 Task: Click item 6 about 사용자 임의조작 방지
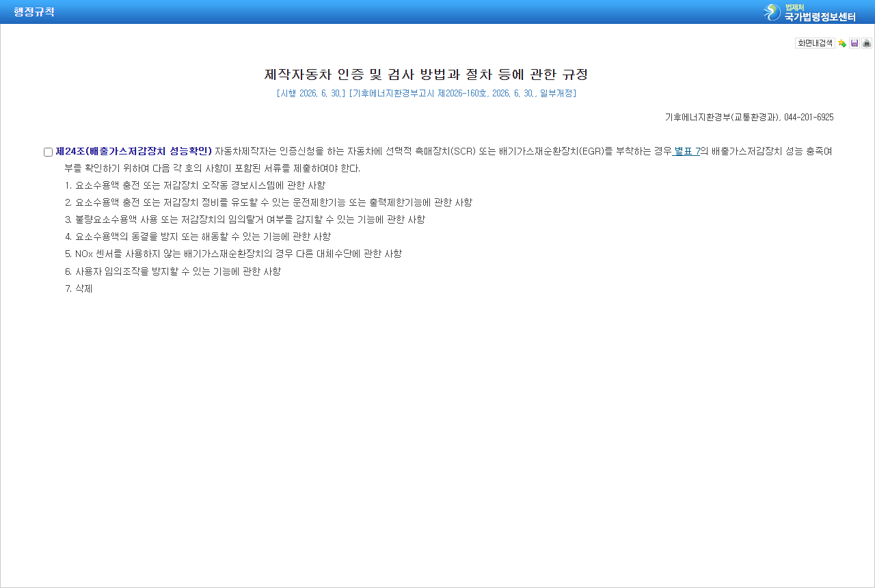(173, 271)
